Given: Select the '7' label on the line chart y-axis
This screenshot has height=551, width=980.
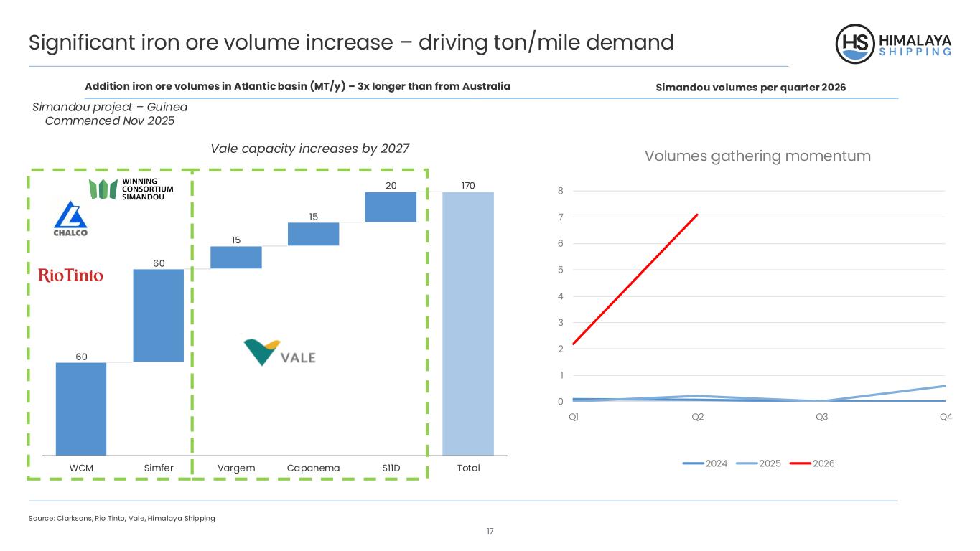Looking at the screenshot, I should pos(560,217).
